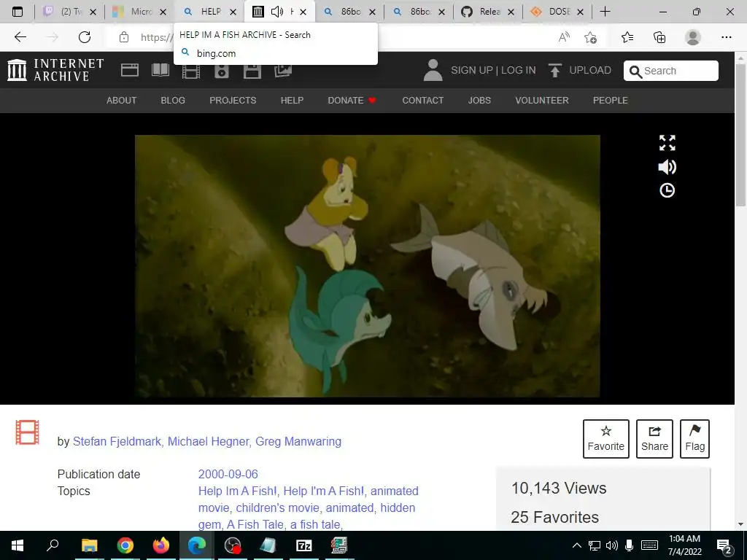The height and width of the screenshot is (560, 747).
Task: Open the Collections icon
Action: click(x=659, y=36)
